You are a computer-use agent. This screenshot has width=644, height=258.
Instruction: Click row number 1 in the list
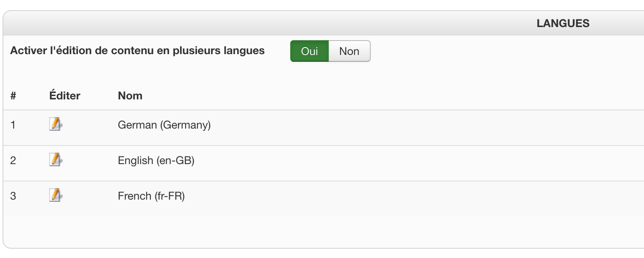tap(13, 125)
